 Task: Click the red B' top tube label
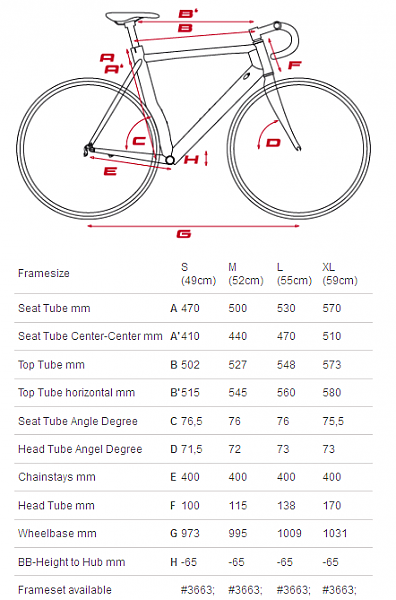[188, 14]
